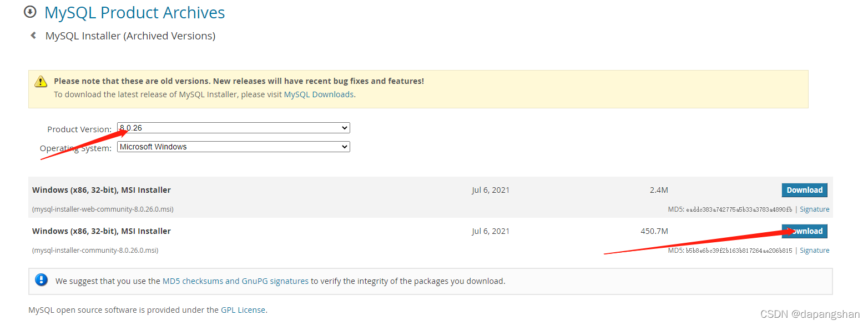This screenshot has width=868, height=325.
Task: Click the download circle icon beside MySQL Product Archives
Action: (x=30, y=12)
